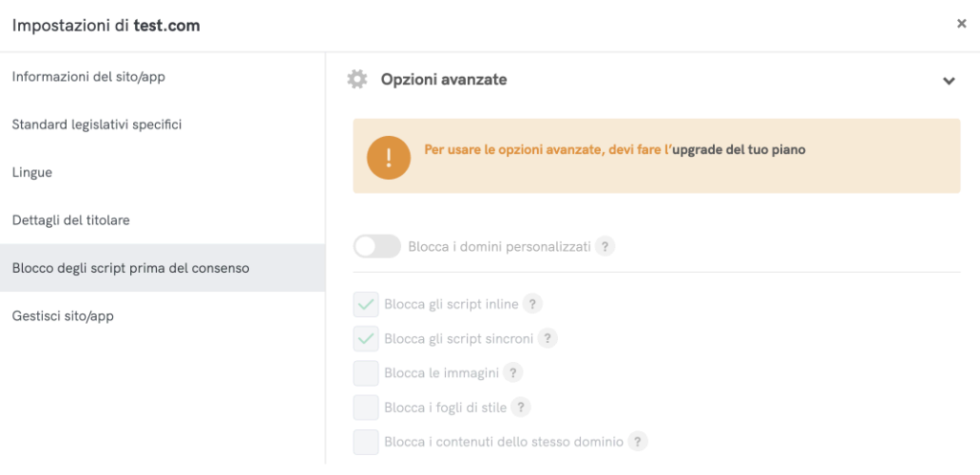Click the orange exclamation warning icon

tap(389, 156)
